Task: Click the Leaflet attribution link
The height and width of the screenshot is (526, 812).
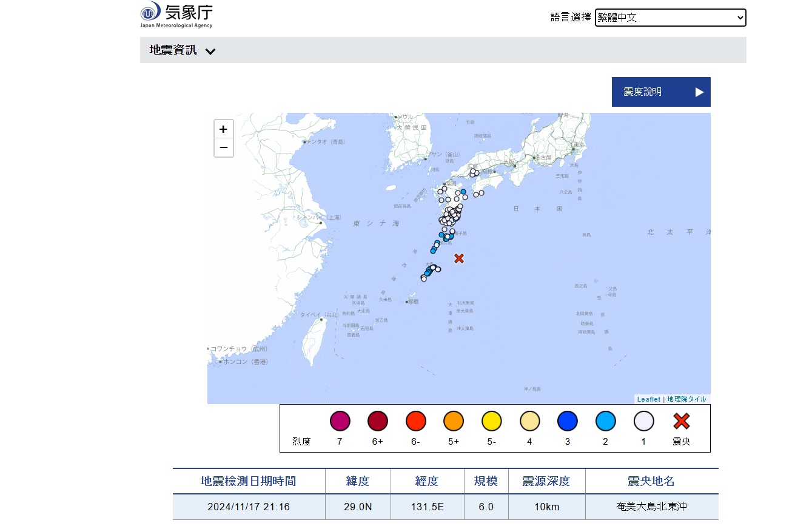Action: click(x=648, y=399)
